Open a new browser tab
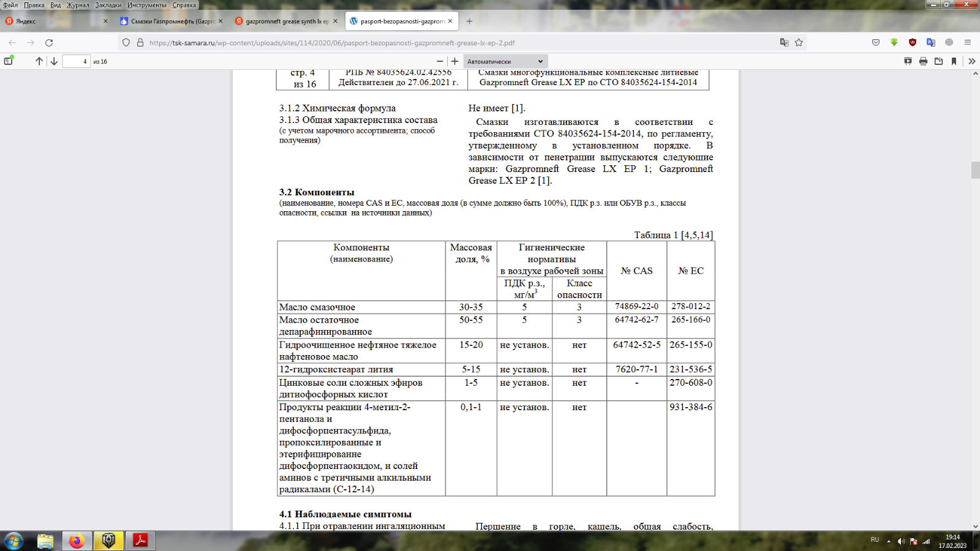 pos(469,21)
